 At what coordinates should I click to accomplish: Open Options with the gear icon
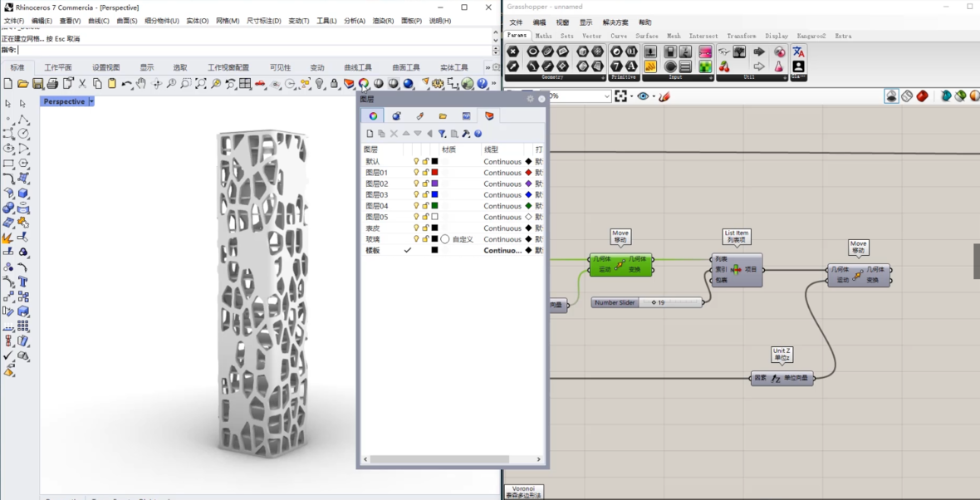tap(439, 83)
